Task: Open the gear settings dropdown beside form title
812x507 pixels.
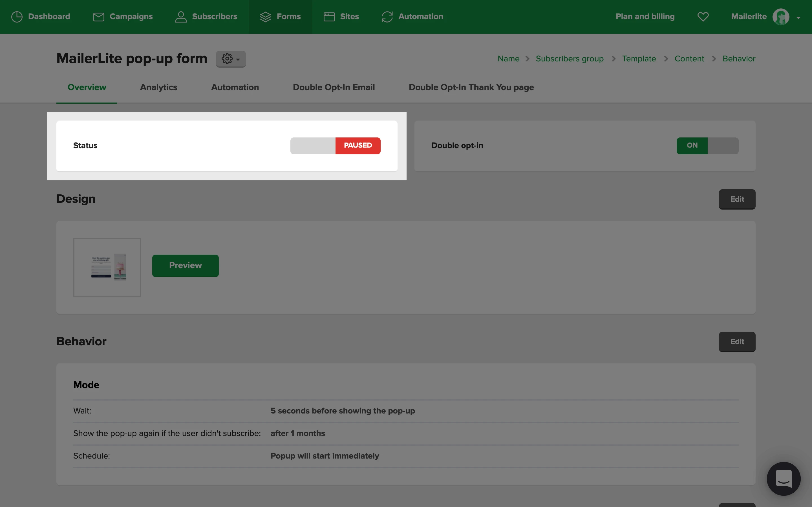Action: (231, 59)
